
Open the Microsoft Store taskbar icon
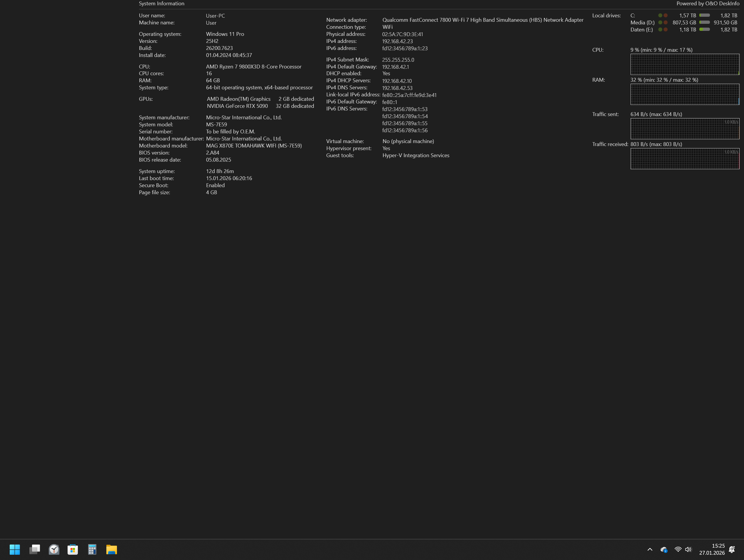(73, 550)
